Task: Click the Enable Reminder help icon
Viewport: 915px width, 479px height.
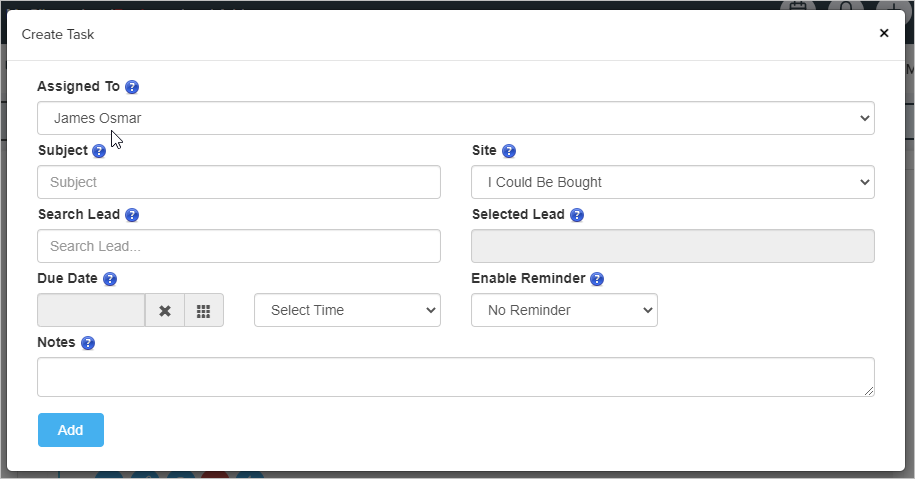Action: [x=597, y=279]
